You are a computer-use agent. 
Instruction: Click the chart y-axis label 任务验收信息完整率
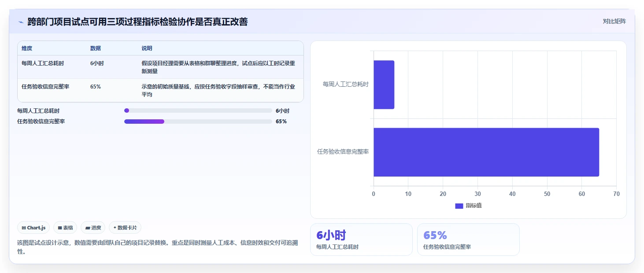point(343,151)
